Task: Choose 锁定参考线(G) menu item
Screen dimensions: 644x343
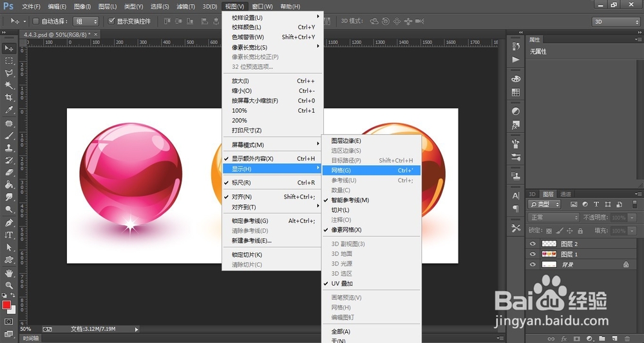Action: [272, 221]
